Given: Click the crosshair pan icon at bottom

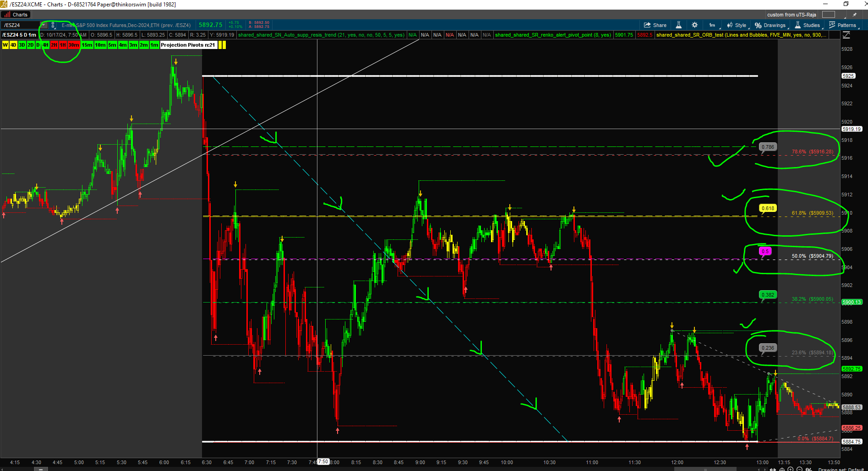Looking at the screenshot, I should coord(782,469).
